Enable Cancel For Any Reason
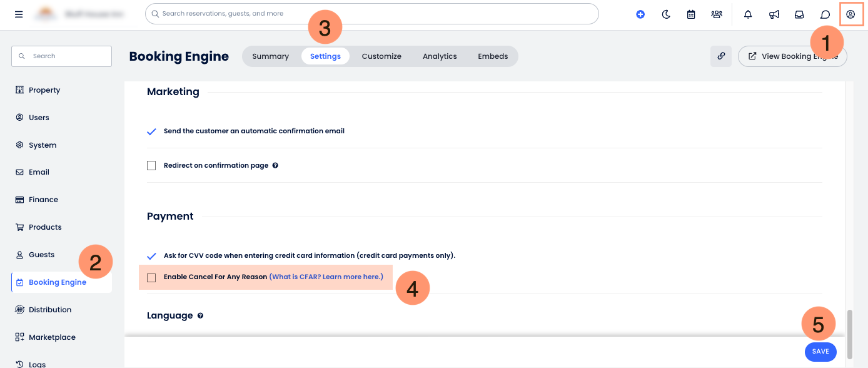The height and width of the screenshot is (368, 868). (151, 277)
